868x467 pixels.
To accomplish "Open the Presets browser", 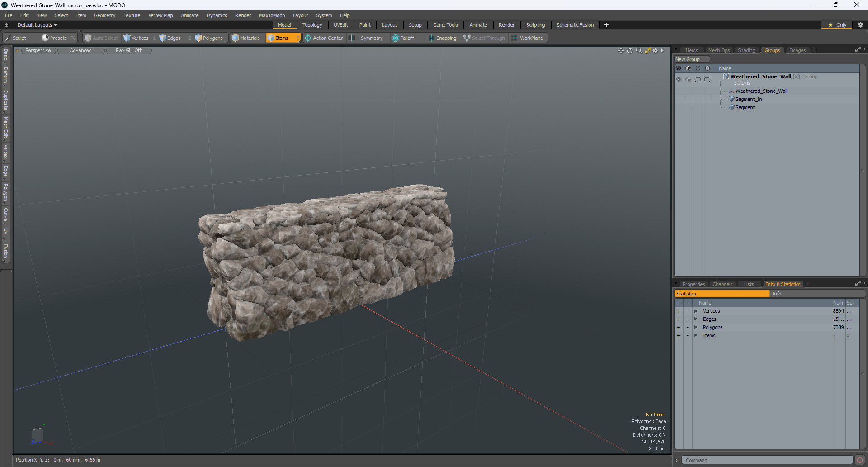I will coord(58,38).
